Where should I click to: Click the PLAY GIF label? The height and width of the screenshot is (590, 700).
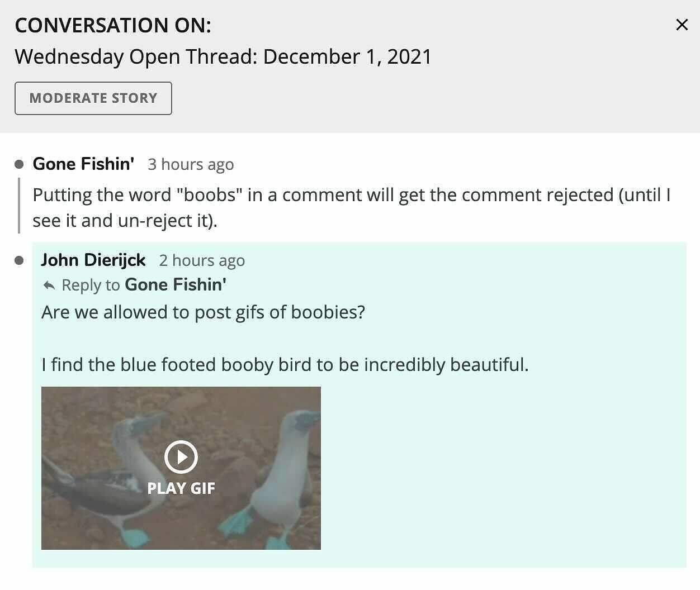click(x=181, y=488)
